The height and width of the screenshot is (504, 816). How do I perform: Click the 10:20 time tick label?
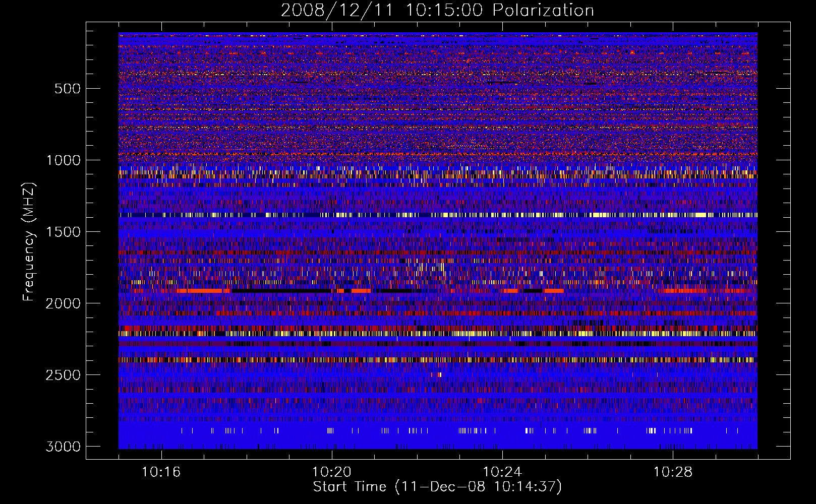[x=332, y=472]
